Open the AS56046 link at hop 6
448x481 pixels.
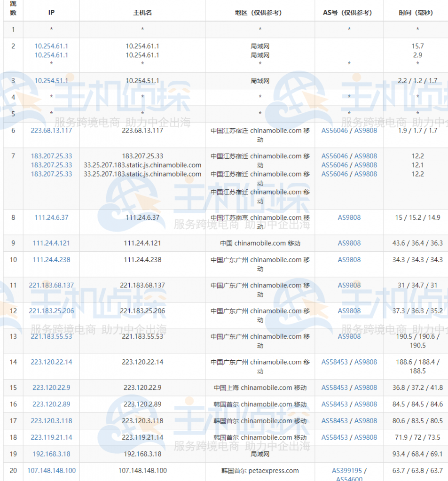click(x=334, y=131)
